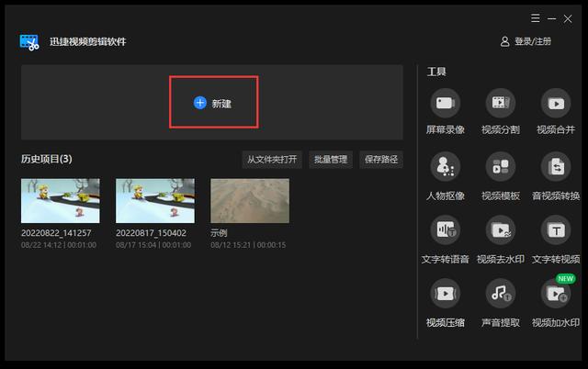Click project name text 20220817_150402
588x369 pixels.
pos(151,233)
